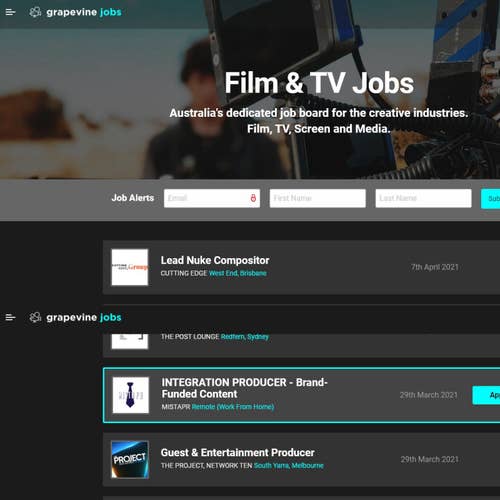The image size is (500, 500).
Task: Open the Lead Nuke Compositor job listing
Action: tap(215, 260)
